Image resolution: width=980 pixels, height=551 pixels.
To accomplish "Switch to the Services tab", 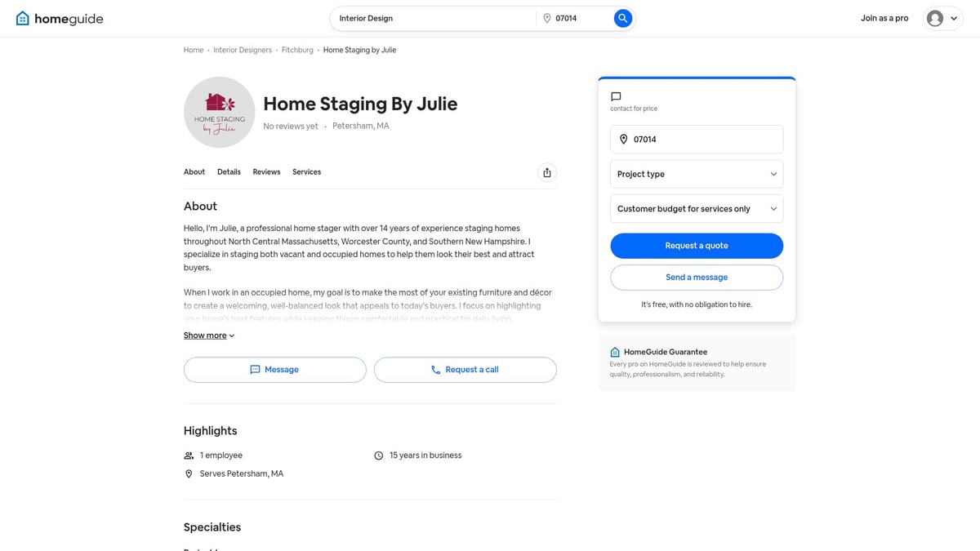I will click(306, 172).
